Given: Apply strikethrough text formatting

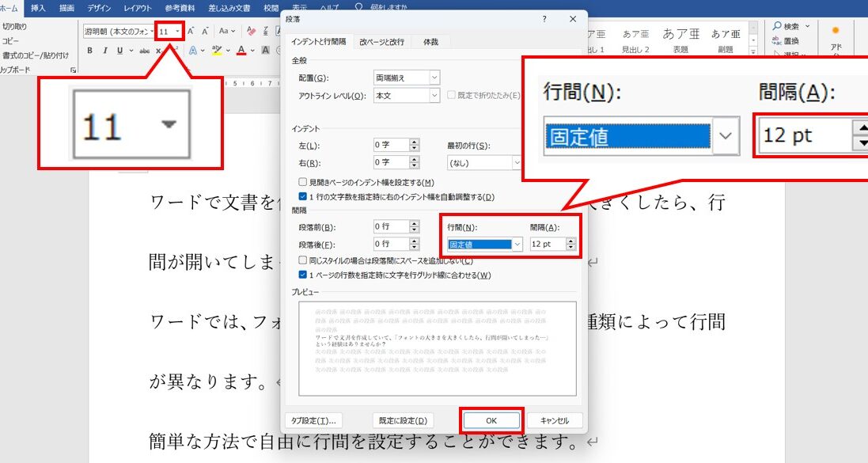Looking at the screenshot, I should [145, 51].
